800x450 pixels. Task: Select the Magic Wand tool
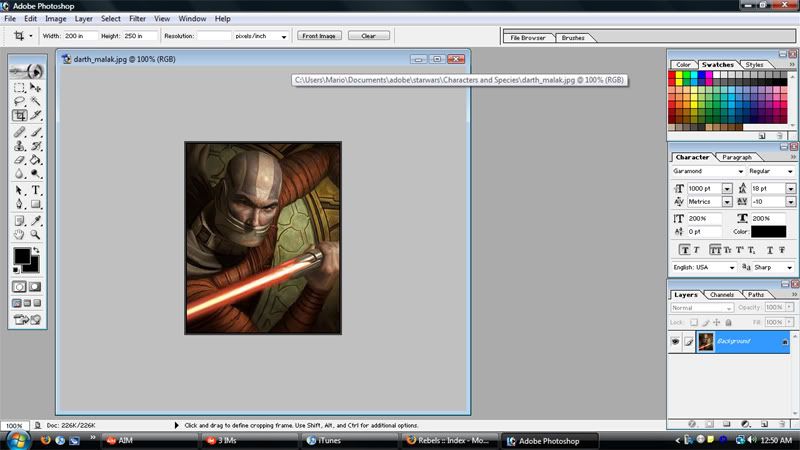pos(35,102)
